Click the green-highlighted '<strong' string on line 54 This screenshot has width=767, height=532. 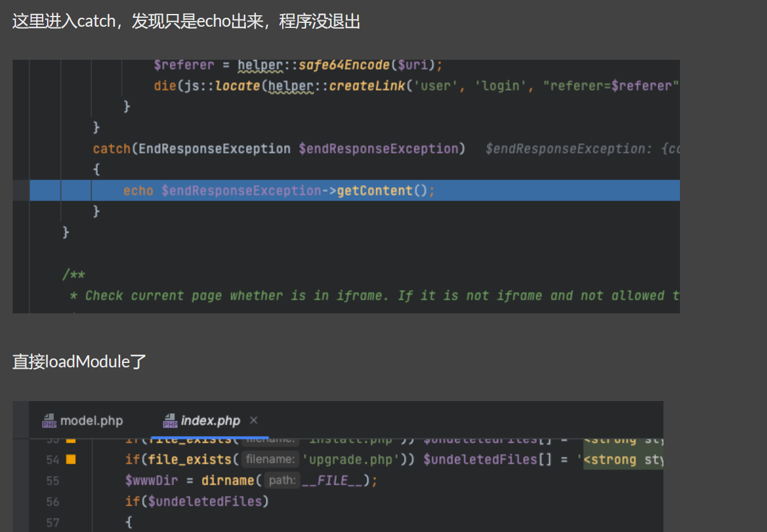point(623,459)
